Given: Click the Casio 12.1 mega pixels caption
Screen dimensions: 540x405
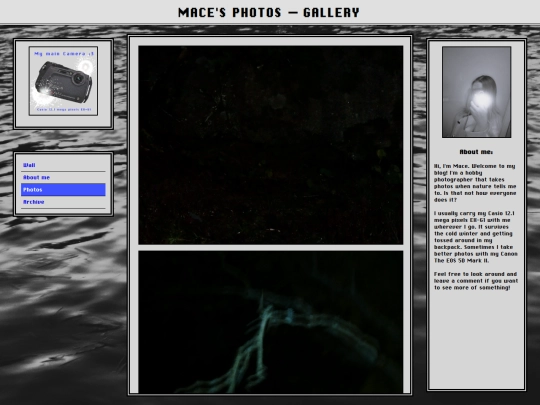Looking at the screenshot, I should 64,110.
